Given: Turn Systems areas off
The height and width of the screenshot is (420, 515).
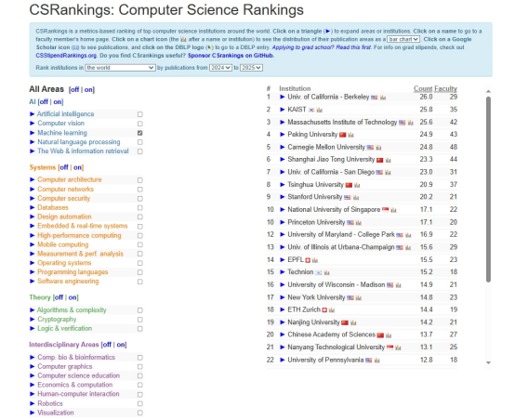Looking at the screenshot, I should tap(64, 167).
